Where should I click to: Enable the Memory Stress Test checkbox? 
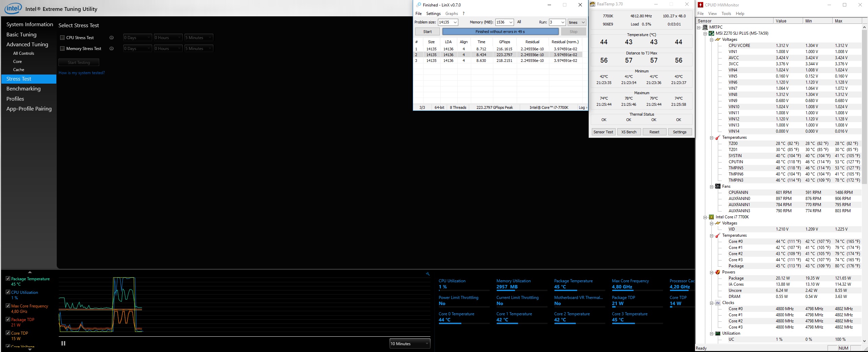(x=62, y=49)
